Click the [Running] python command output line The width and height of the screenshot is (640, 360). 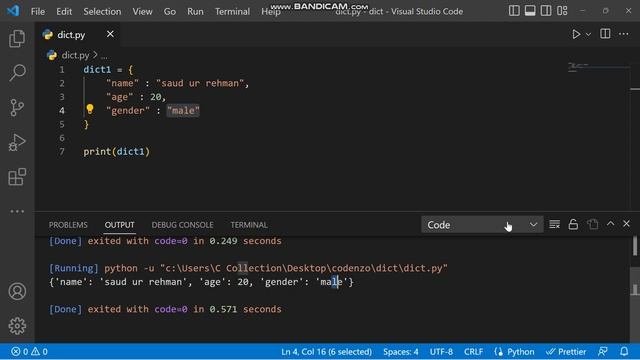[x=248, y=268]
